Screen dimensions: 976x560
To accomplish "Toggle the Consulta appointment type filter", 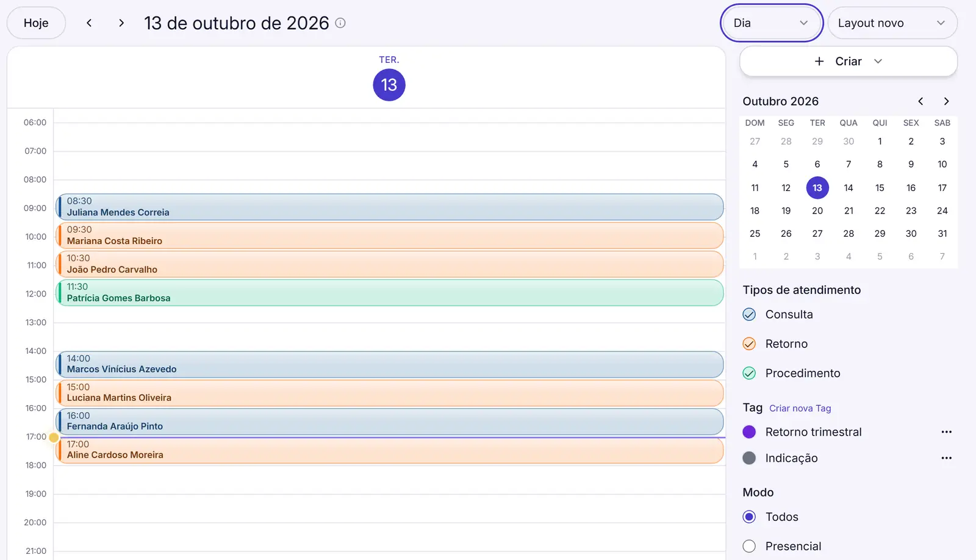I will (749, 315).
